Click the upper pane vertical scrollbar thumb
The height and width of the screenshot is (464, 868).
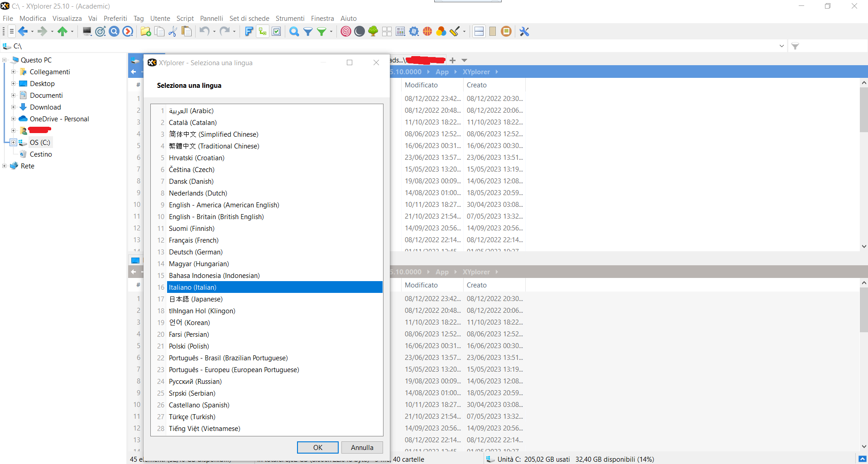pyautogui.click(x=864, y=110)
